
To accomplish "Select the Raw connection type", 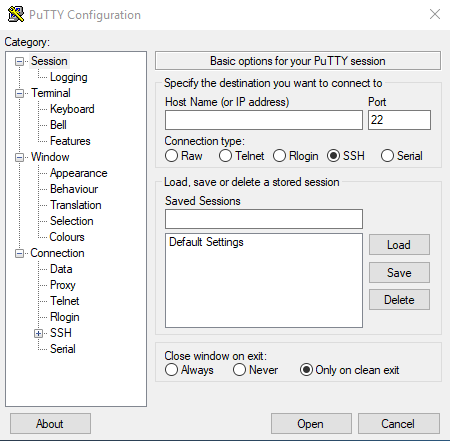I will (x=171, y=156).
